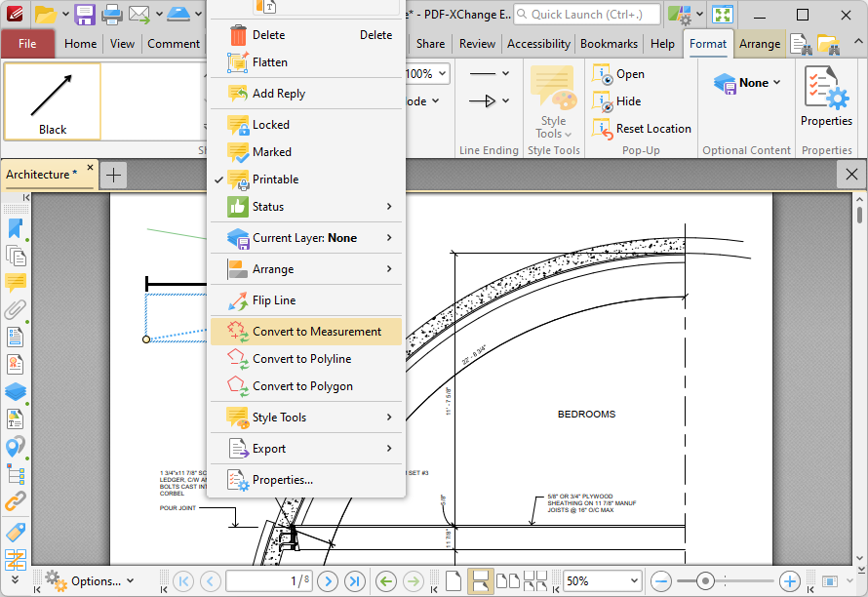Screen dimensions: 868x597
Task: Expand the Style Tools submenu in menu
Action: pyautogui.click(x=305, y=418)
